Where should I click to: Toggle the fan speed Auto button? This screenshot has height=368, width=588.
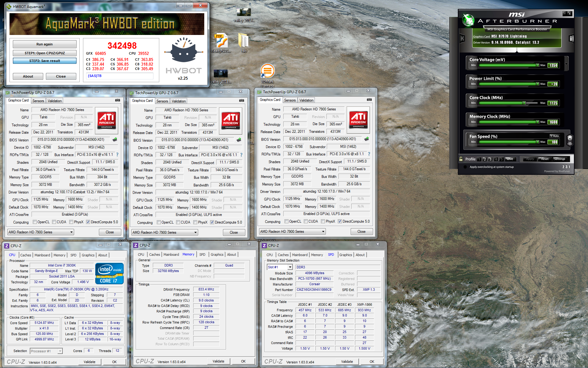(555, 136)
